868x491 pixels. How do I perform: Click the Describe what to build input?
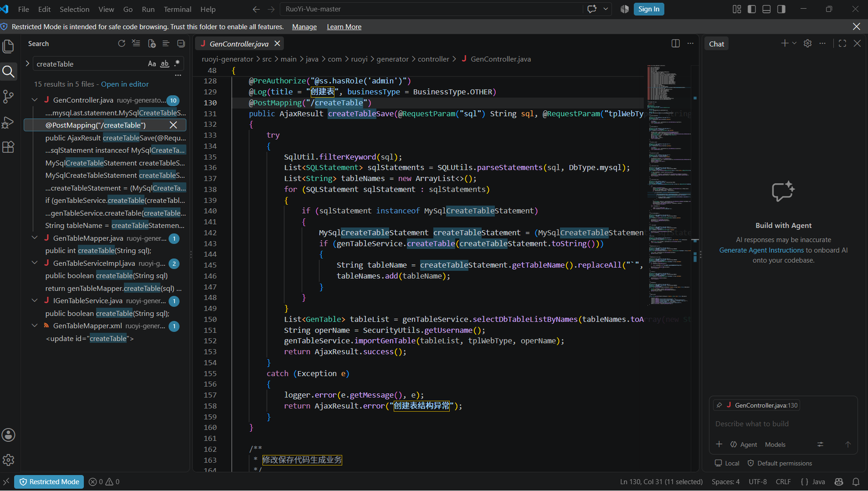[783, 424]
